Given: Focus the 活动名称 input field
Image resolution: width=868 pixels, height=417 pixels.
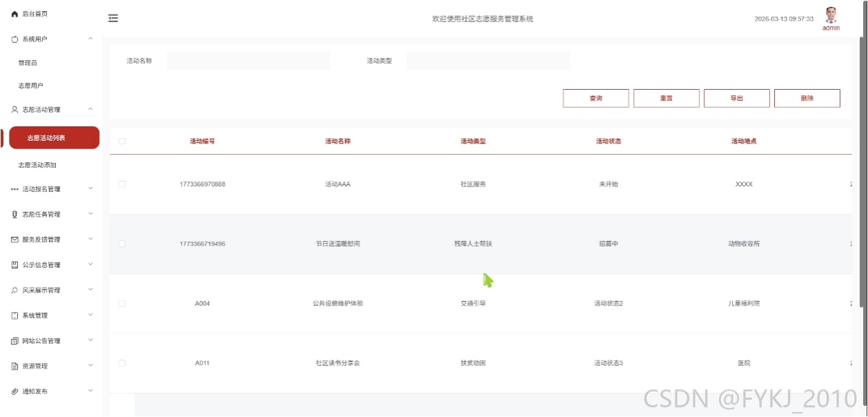Looking at the screenshot, I should coord(248,61).
